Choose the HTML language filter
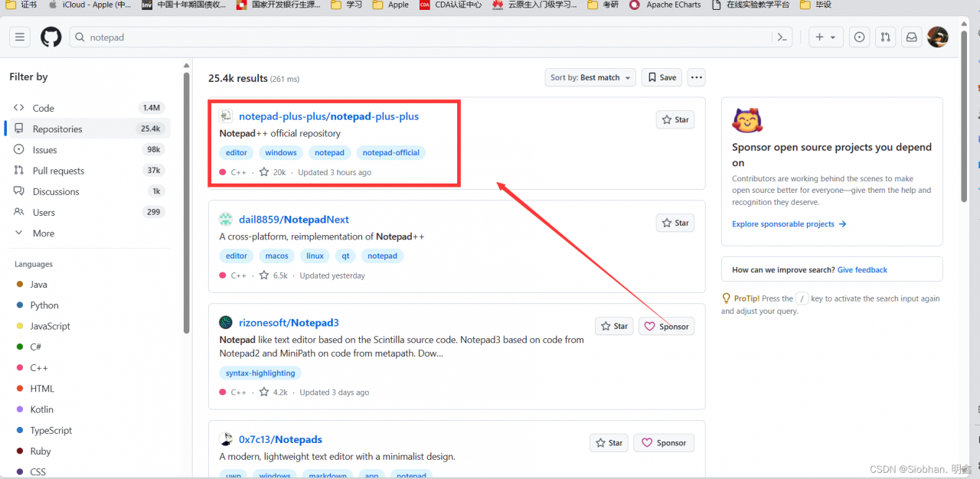The width and height of the screenshot is (980, 479). click(41, 388)
